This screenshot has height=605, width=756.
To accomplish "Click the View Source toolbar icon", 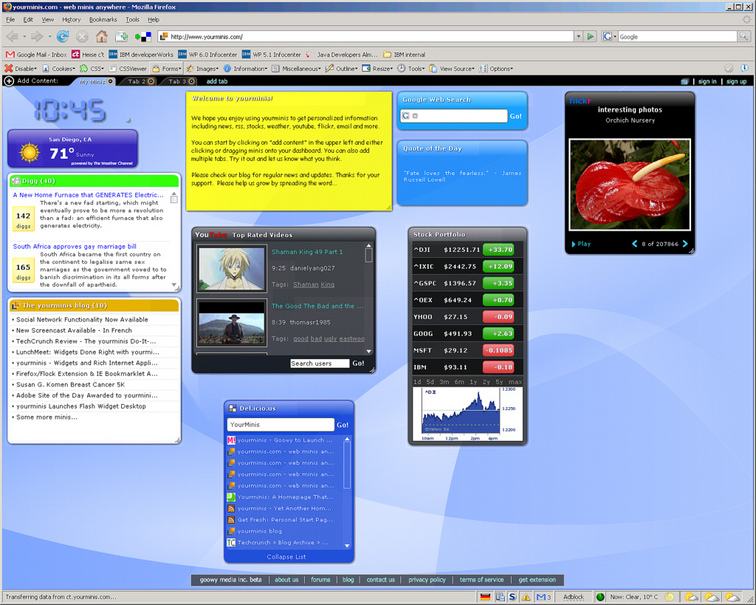I will pos(433,68).
